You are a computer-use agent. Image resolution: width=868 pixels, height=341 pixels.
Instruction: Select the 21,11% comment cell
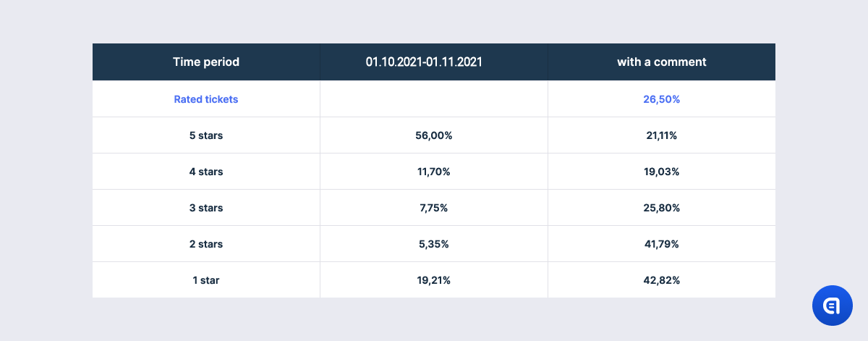662,135
